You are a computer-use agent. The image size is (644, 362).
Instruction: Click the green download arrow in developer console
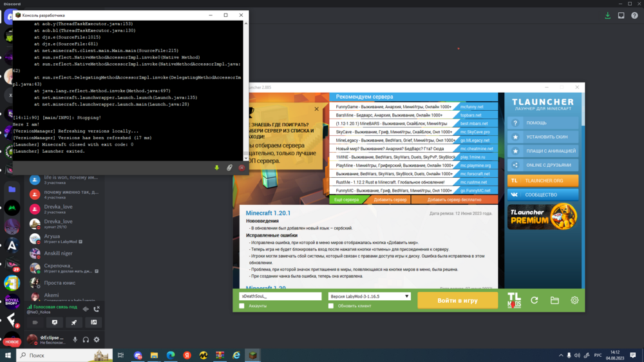click(217, 167)
